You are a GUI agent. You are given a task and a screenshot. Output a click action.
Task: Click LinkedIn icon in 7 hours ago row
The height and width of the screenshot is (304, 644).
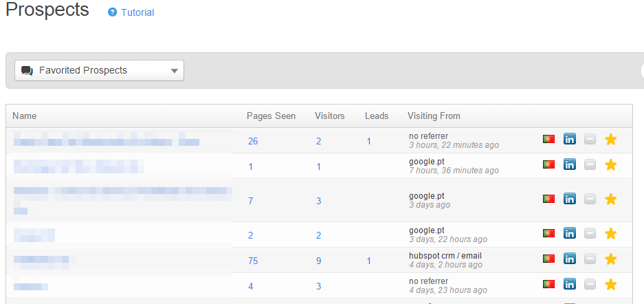pyautogui.click(x=569, y=164)
